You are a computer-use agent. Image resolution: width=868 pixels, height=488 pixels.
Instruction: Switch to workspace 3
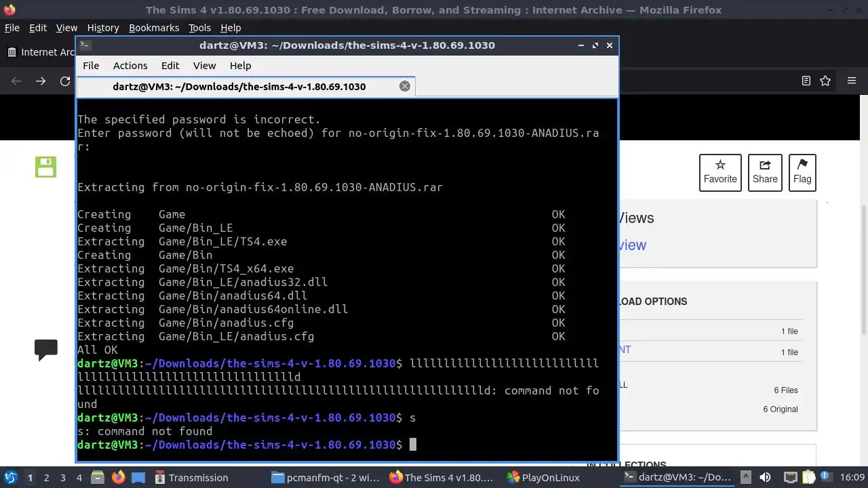63,478
